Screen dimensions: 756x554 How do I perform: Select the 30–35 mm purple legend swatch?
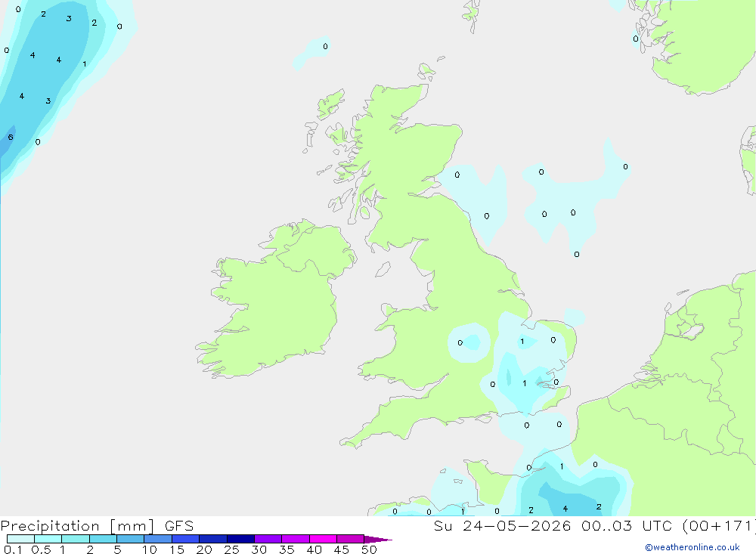pos(268,539)
